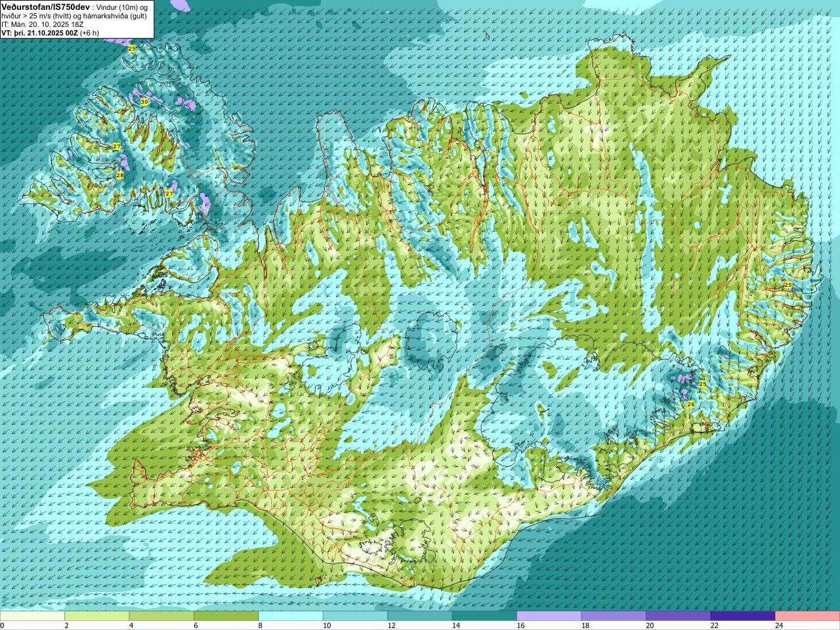The width and height of the screenshot is (840, 630).
Task: Click the '27' gust label just above '28'
Action: (116, 146)
